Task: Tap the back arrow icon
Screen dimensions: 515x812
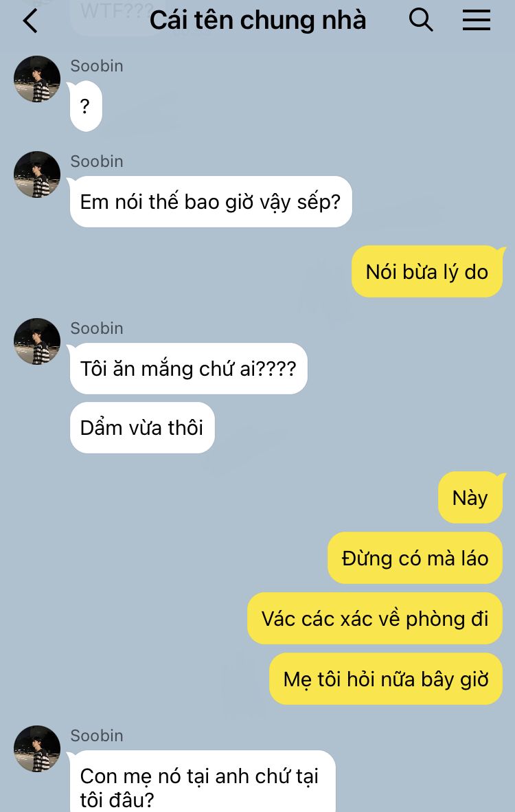Action: [x=30, y=21]
